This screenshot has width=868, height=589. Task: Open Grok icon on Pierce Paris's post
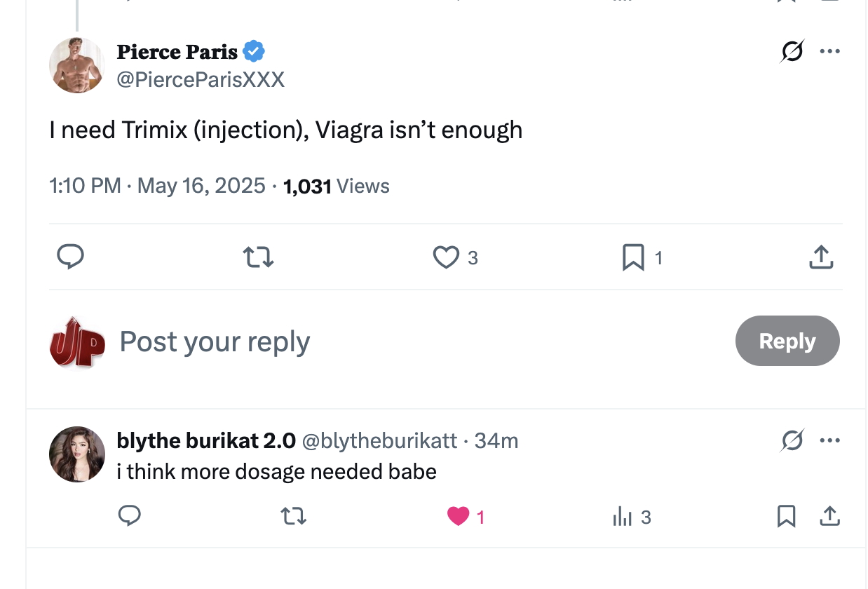(792, 52)
